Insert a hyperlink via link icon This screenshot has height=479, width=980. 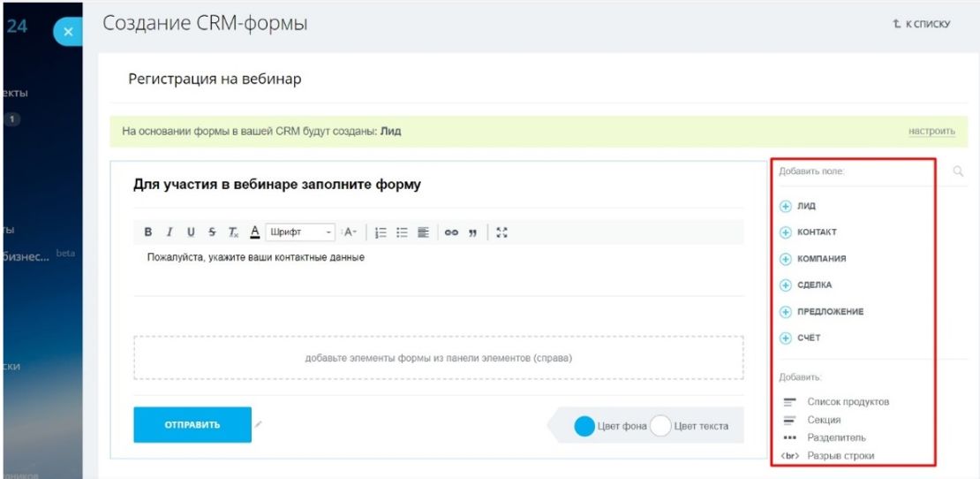point(451,232)
